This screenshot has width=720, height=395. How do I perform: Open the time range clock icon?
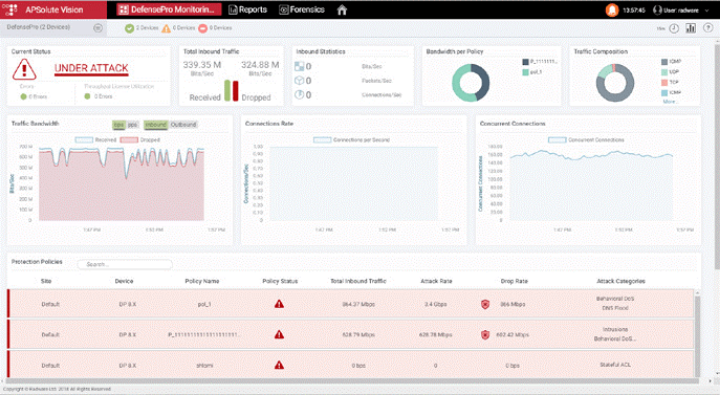673,28
